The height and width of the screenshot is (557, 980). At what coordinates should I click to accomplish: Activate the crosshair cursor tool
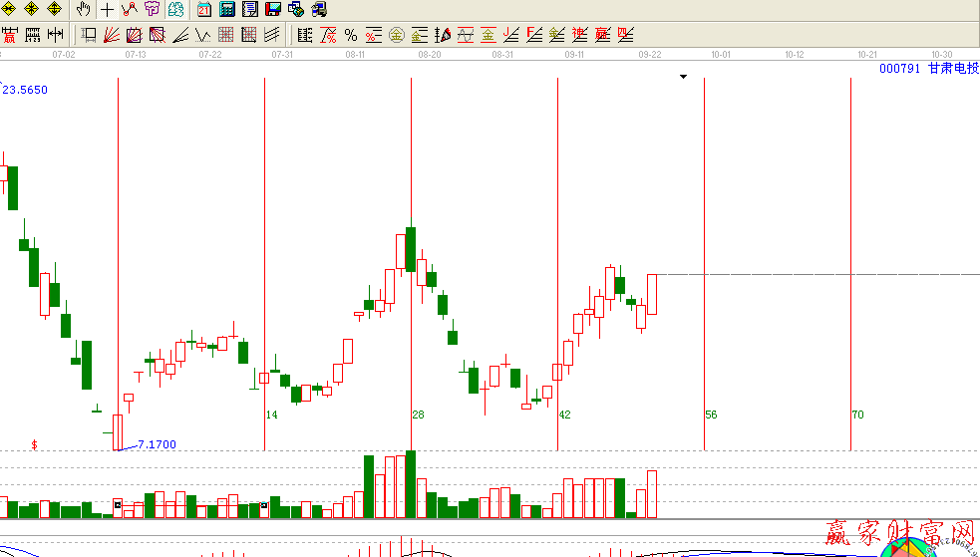[107, 10]
